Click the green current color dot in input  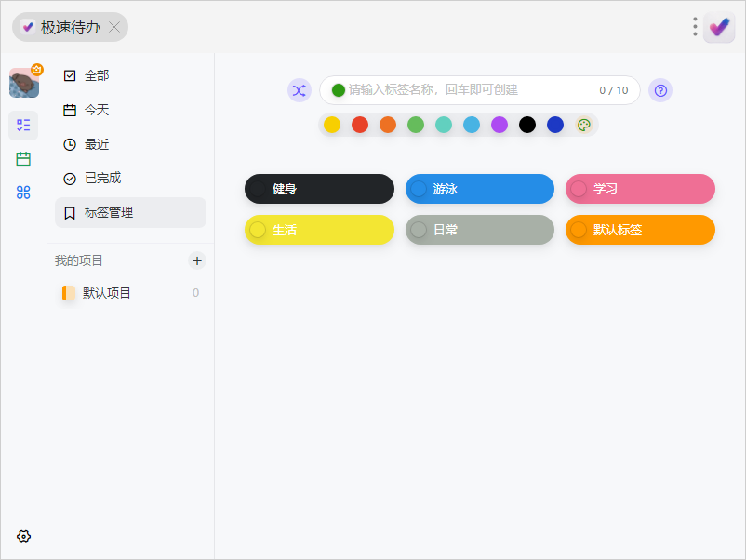coord(339,90)
